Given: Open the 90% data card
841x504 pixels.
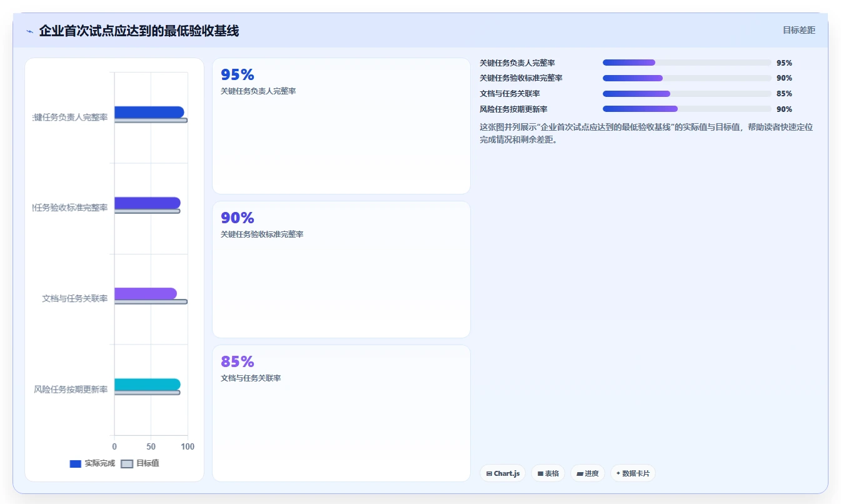Looking at the screenshot, I should (341, 270).
